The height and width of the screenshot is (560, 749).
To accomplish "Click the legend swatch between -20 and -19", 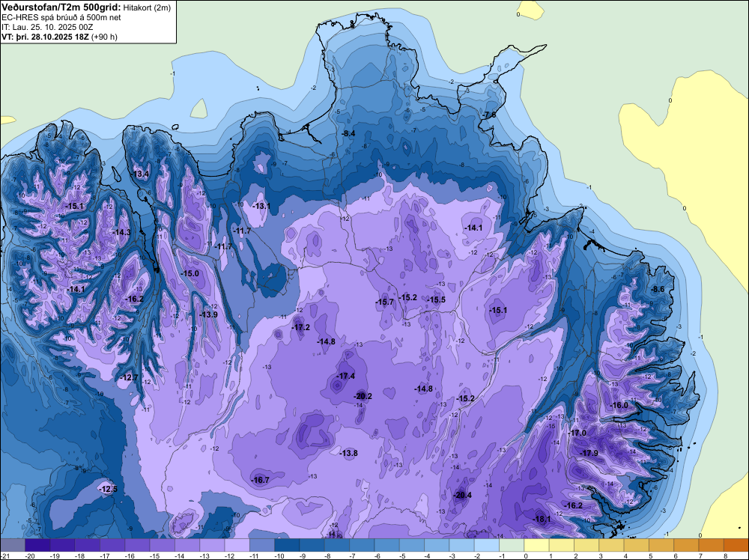I will tap(37, 546).
